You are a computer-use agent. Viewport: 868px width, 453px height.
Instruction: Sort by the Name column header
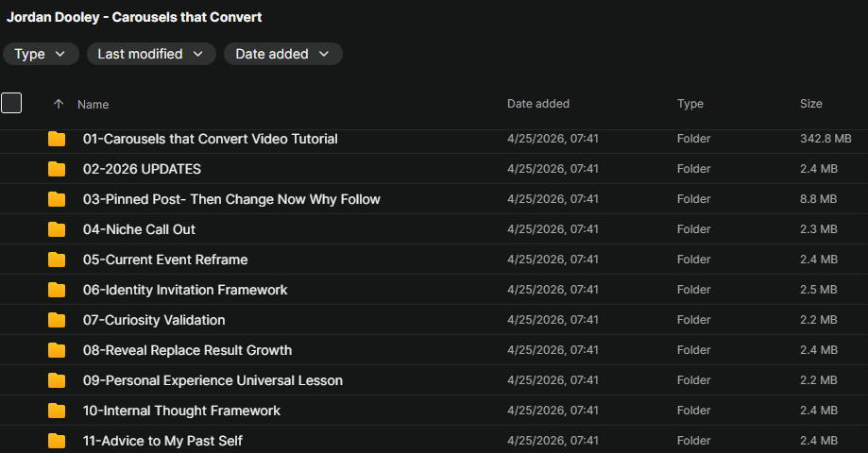(94, 105)
